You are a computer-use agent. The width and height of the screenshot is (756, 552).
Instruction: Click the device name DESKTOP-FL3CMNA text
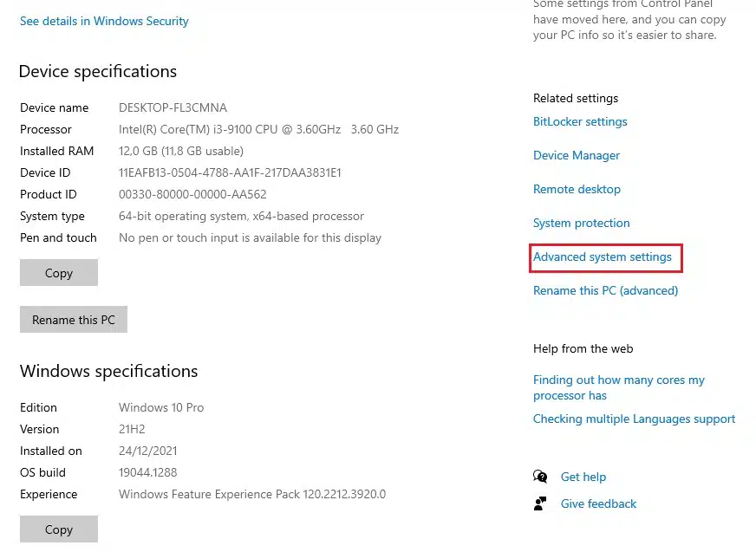tap(173, 108)
